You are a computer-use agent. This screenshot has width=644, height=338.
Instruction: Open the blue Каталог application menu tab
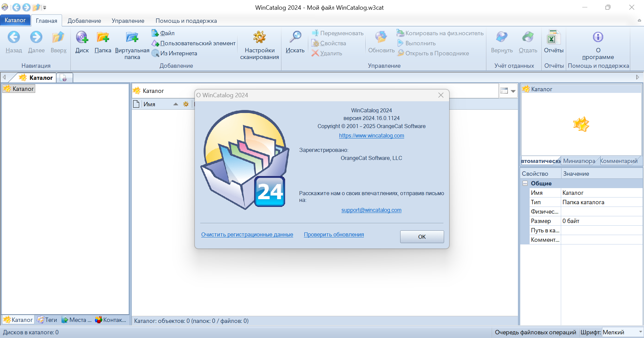(15, 20)
